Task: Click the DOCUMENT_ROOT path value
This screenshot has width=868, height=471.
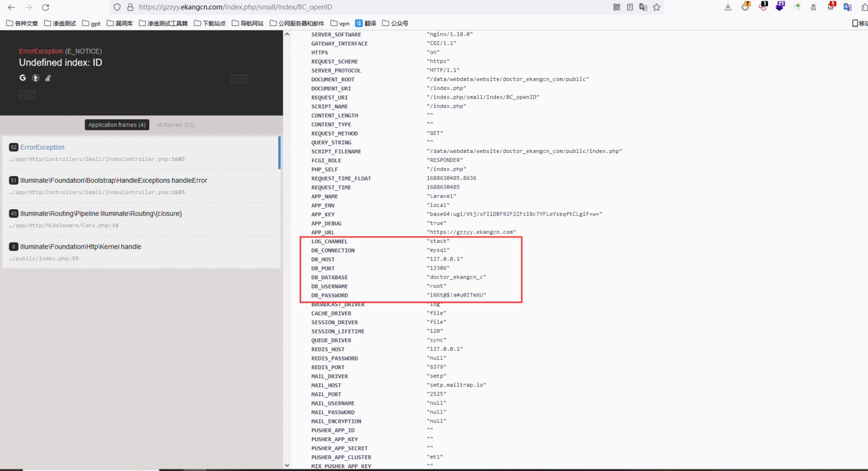Action: [508, 79]
